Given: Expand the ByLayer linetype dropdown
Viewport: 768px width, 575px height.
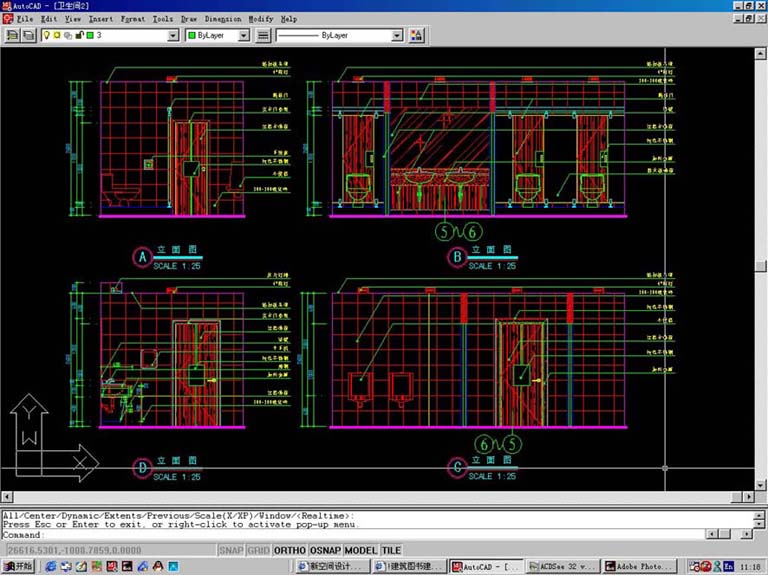Looking at the screenshot, I should coord(397,35).
